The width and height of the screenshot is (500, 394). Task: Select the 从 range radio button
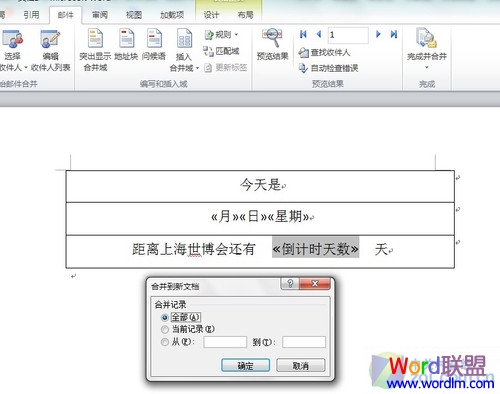coord(164,342)
